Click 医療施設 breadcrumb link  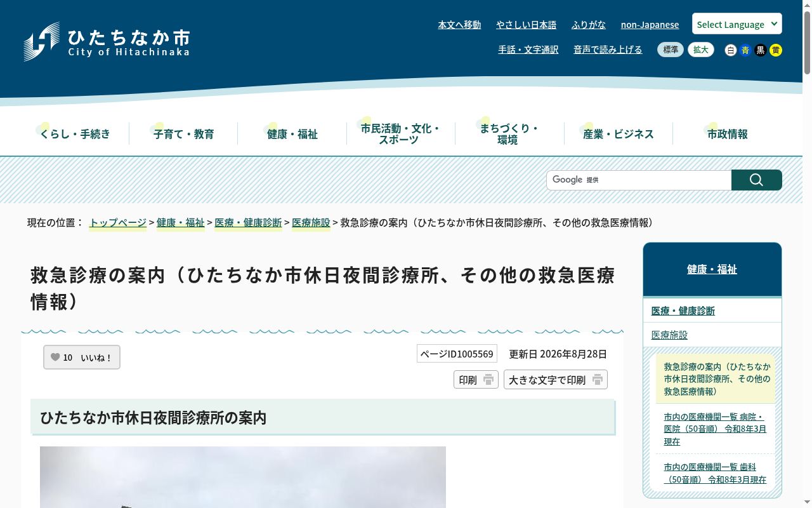pos(311,223)
